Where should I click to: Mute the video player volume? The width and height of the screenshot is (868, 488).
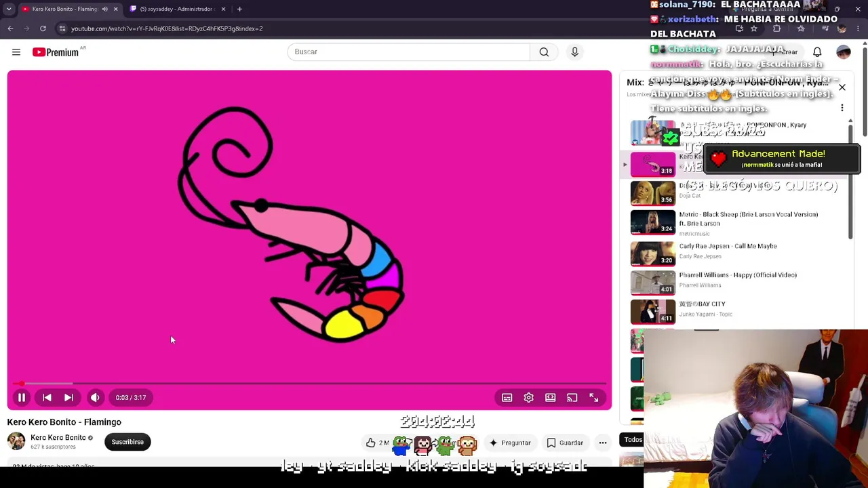95,398
